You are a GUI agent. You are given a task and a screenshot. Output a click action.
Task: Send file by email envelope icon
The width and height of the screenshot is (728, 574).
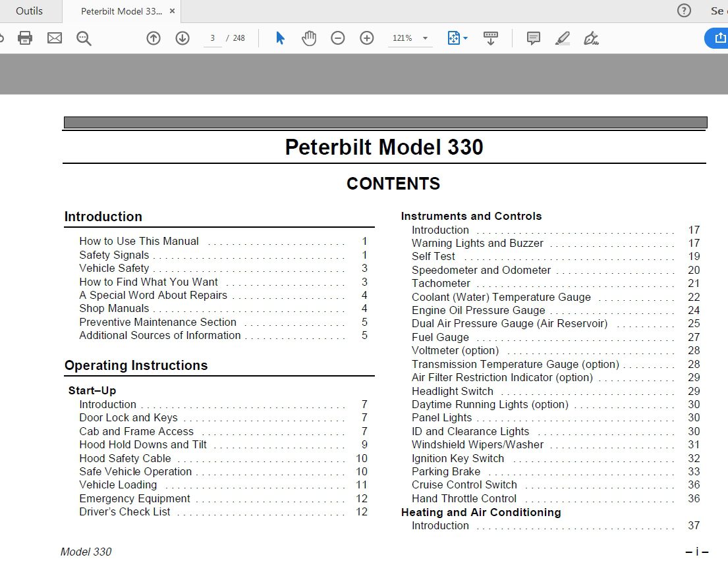tap(55, 38)
